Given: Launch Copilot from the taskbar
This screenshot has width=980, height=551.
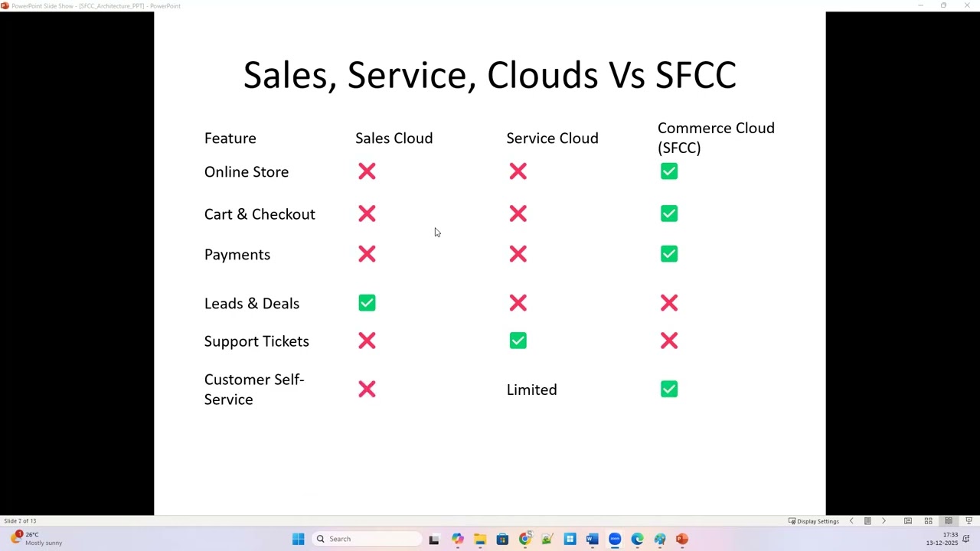Looking at the screenshot, I should point(457,539).
